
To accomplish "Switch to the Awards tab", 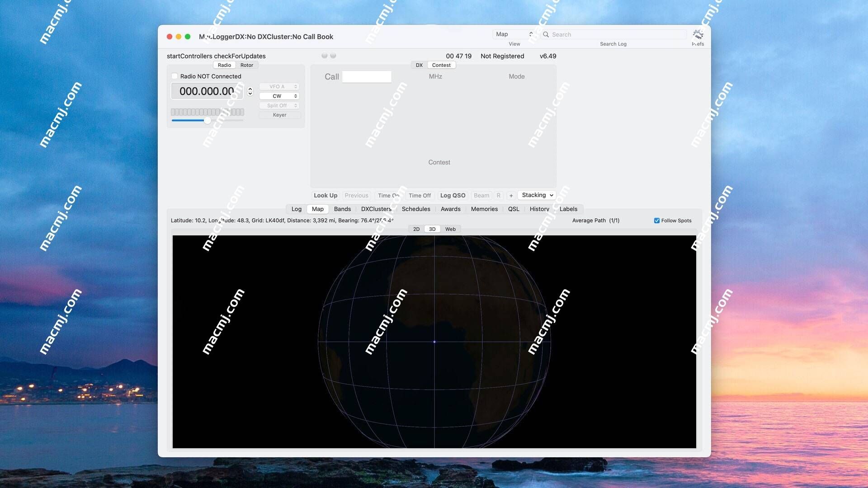I will (450, 209).
